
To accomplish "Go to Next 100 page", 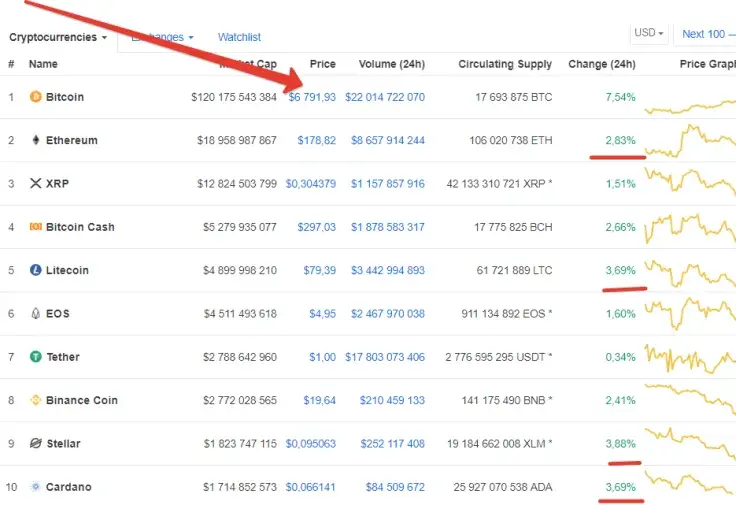I will (x=704, y=34).
